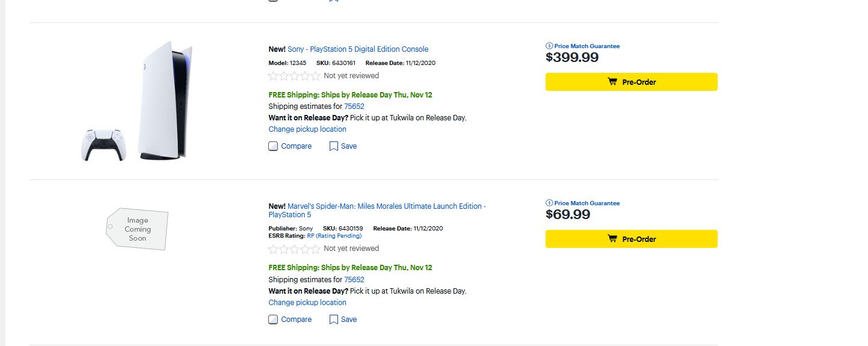Click the star rating of Spider-Man Miles Morales
This screenshot has height=346, width=868.
(294, 249)
